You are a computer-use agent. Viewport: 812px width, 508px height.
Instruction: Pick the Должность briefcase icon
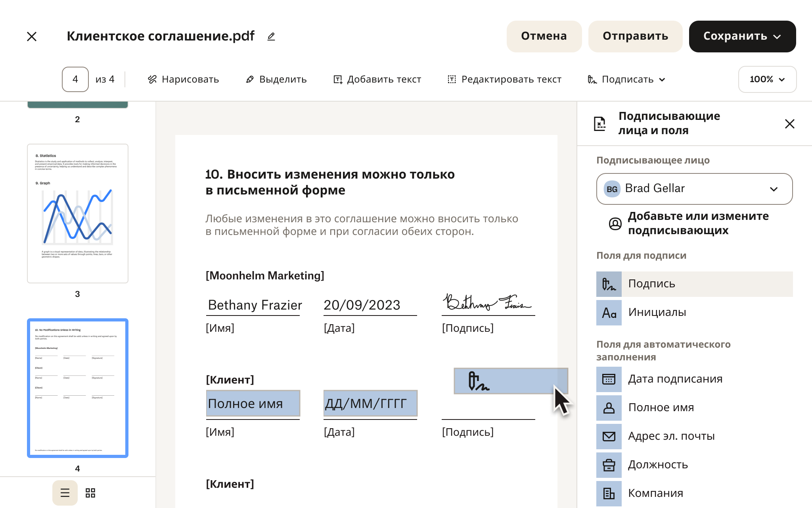[x=609, y=465]
